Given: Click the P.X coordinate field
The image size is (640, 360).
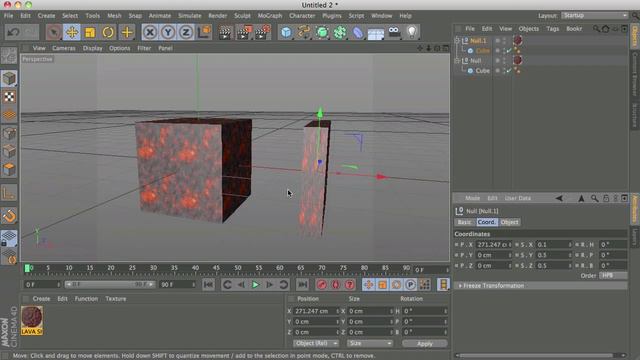Looking at the screenshot, I should pyautogui.click(x=493, y=244).
